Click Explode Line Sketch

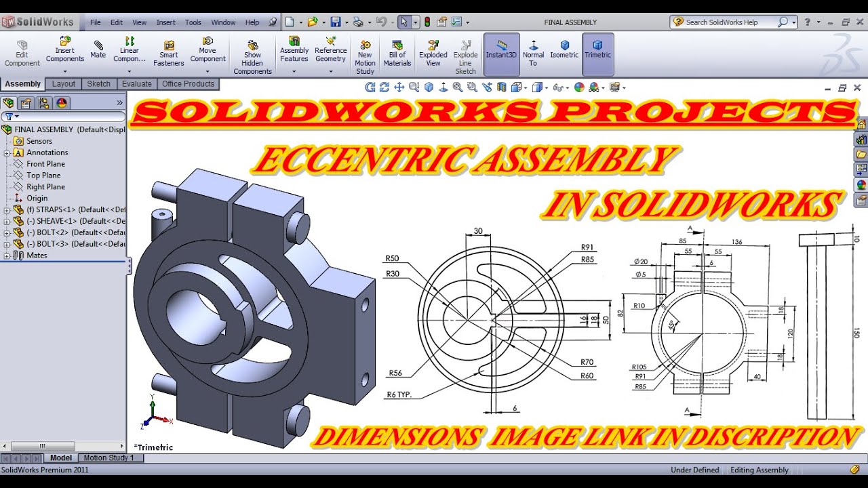click(x=466, y=58)
